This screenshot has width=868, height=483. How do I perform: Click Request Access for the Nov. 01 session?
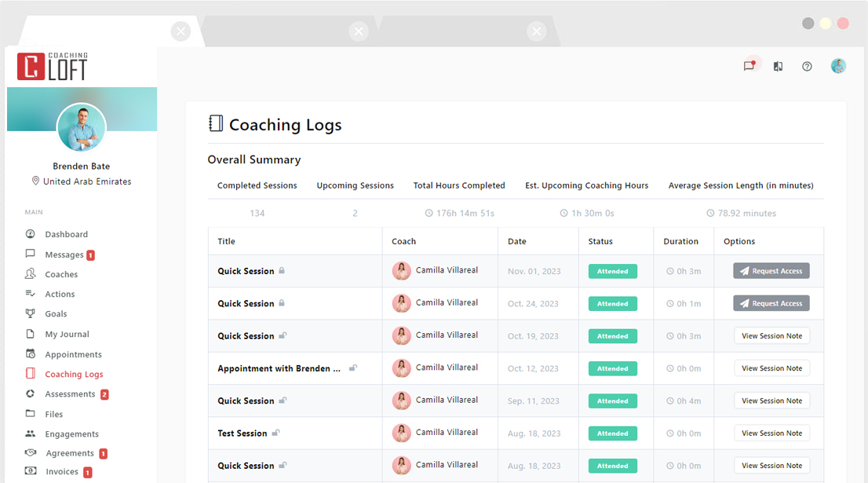771,270
